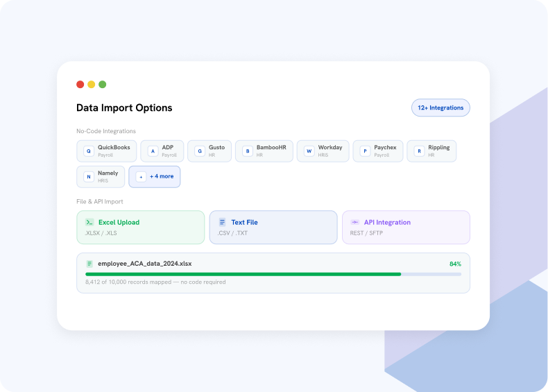Choose the API Integration REST/SFTP card

point(406,228)
